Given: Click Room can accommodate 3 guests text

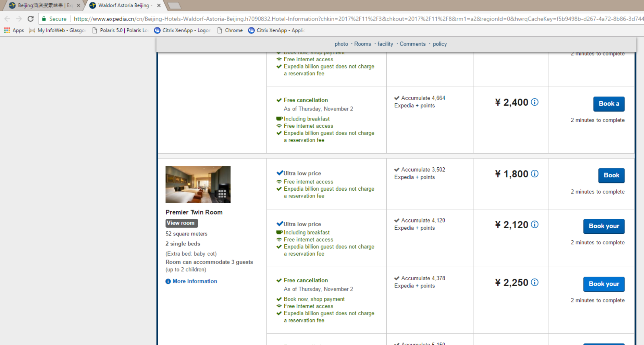Looking at the screenshot, I should [x=209, y=262].
